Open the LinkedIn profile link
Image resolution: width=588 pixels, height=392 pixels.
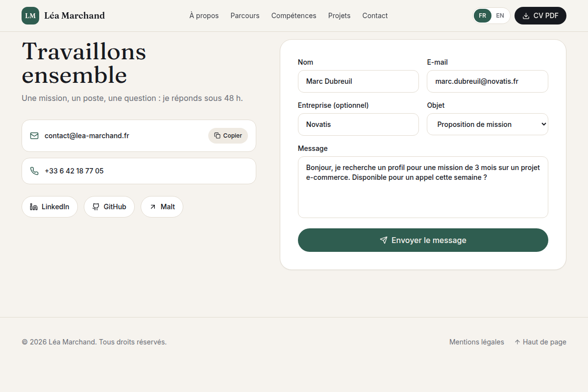(x=49, y=207)
